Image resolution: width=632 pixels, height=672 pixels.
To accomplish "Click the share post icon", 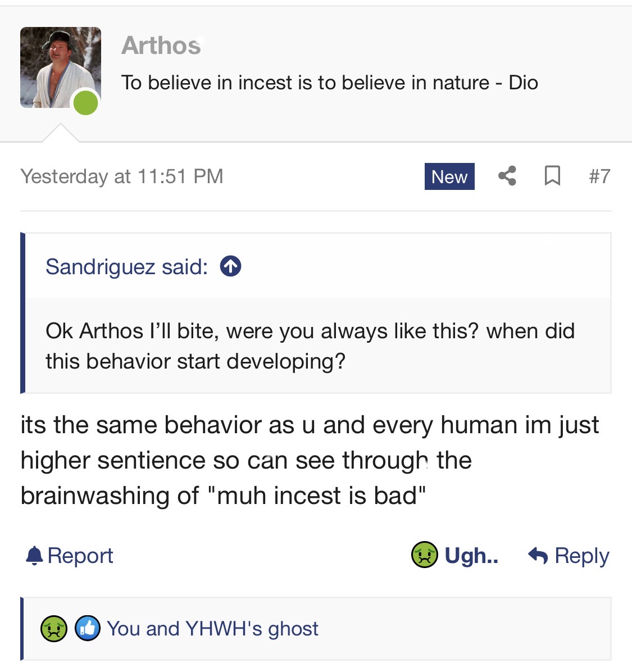I will point(507,176).
